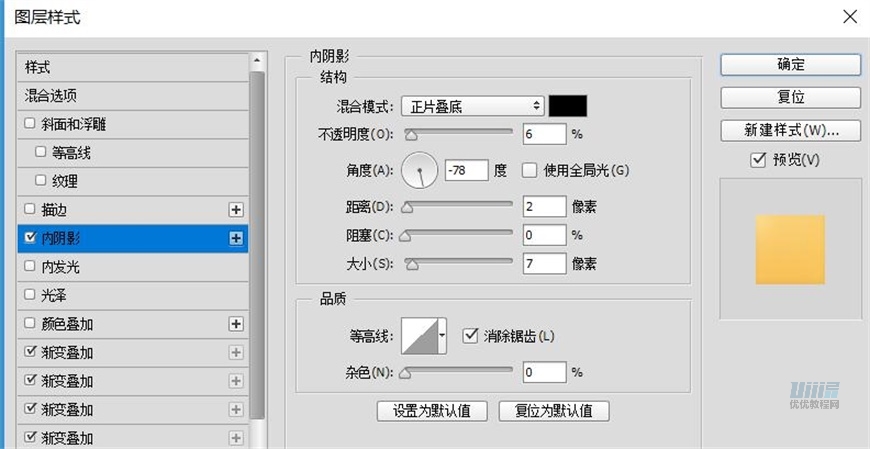
Task: Click the 角度 angle dial
Action: [x=419, y=170]
